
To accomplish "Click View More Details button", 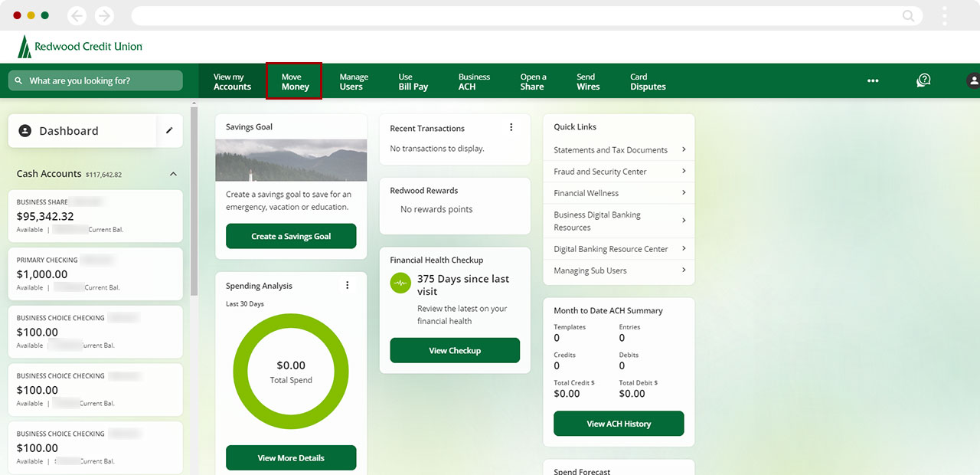I will point(291,457).
